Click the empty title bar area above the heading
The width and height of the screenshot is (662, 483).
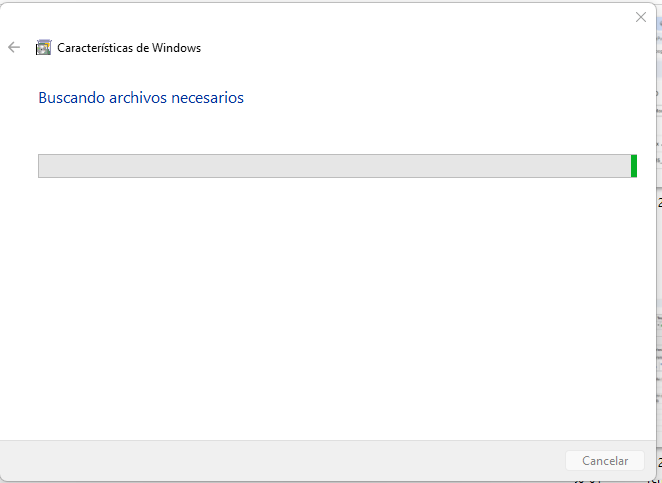click(x=320, y=17)
